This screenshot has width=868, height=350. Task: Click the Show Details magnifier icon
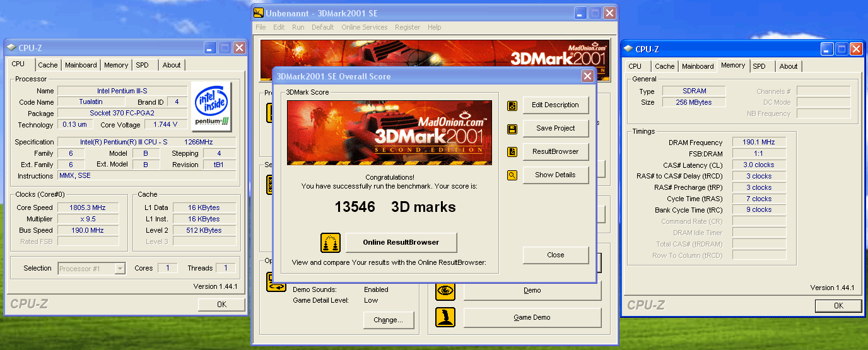point(512,175)
